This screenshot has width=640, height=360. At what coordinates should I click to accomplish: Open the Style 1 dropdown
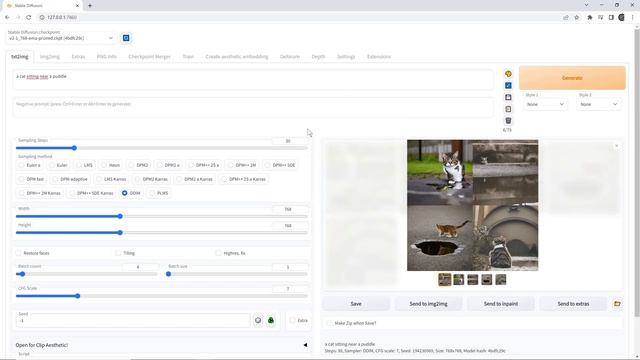(x=545, y=104)
